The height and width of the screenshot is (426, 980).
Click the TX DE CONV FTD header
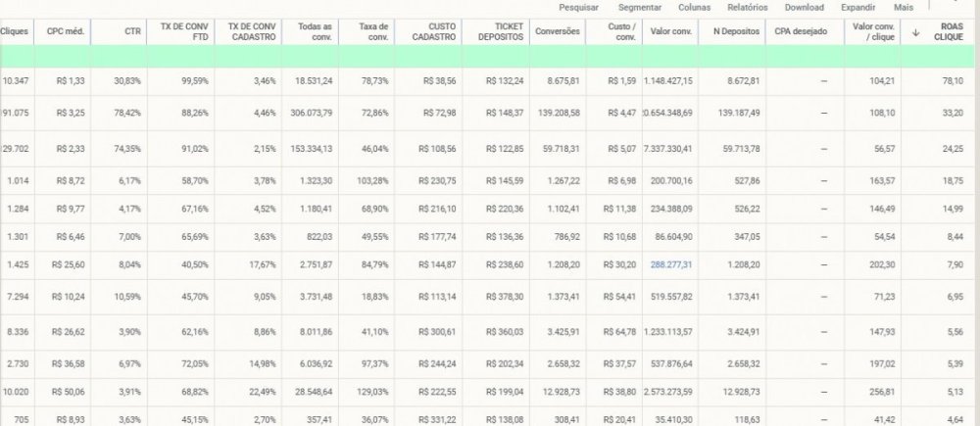tap(183, 32)
